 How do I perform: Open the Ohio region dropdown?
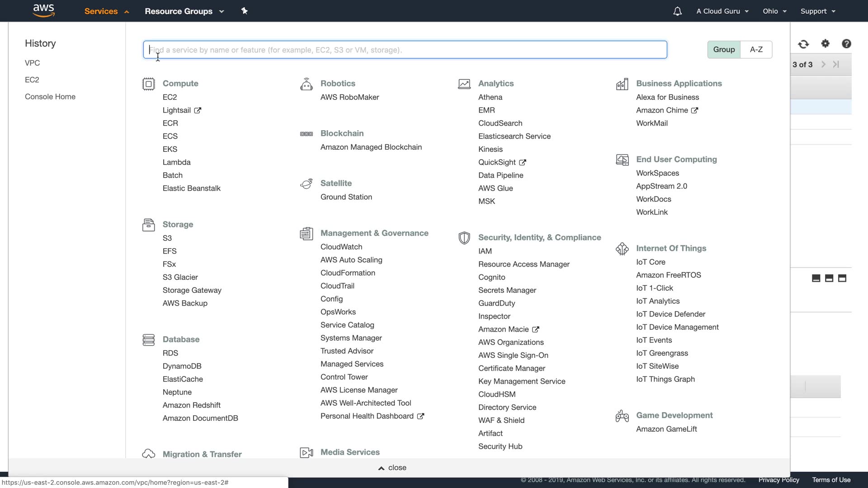click(x=774, y=11)
